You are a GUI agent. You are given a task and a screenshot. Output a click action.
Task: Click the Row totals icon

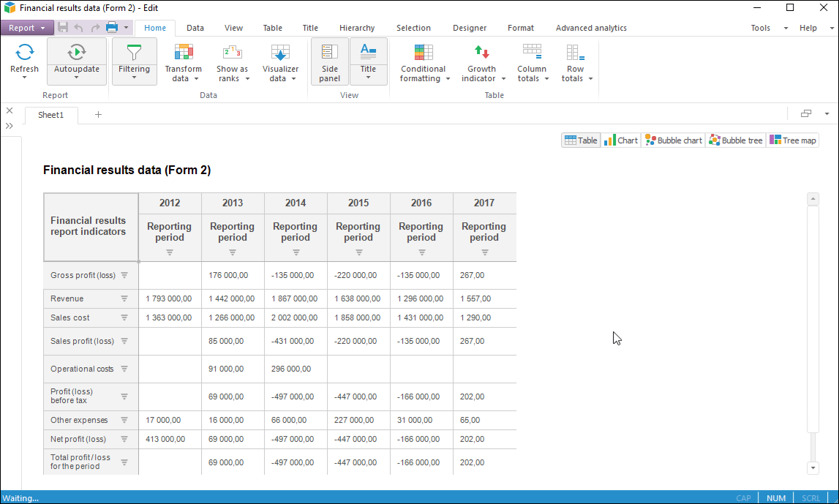tap(576, 53)
